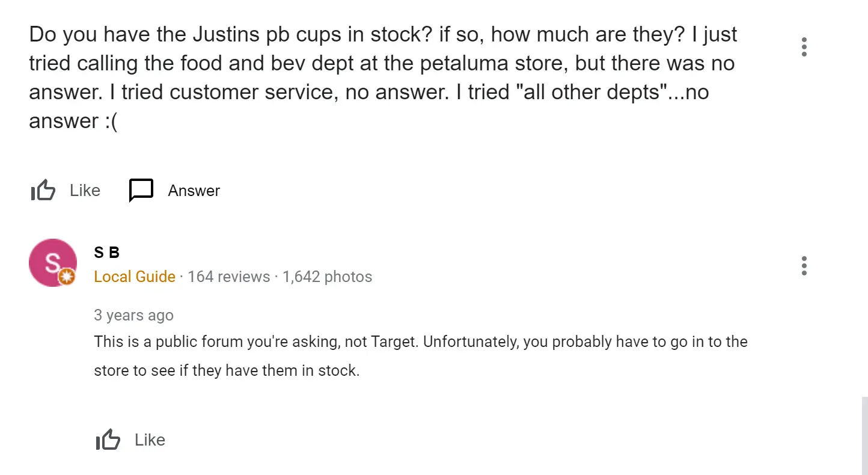Expand the overflow options for the question
This screenshot has height=475, width=868.
[804, 46]
